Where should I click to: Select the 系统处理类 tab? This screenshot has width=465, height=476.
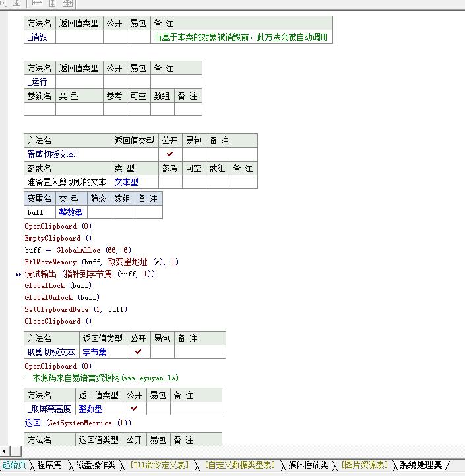coord(421,465)
